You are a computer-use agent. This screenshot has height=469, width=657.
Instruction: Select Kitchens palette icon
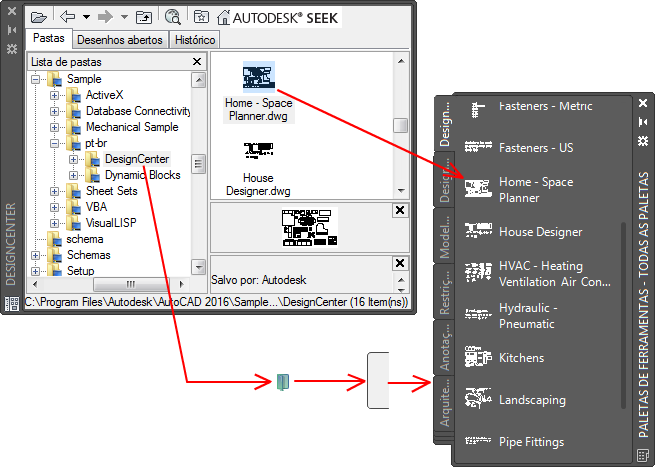(x=478, y=357)
